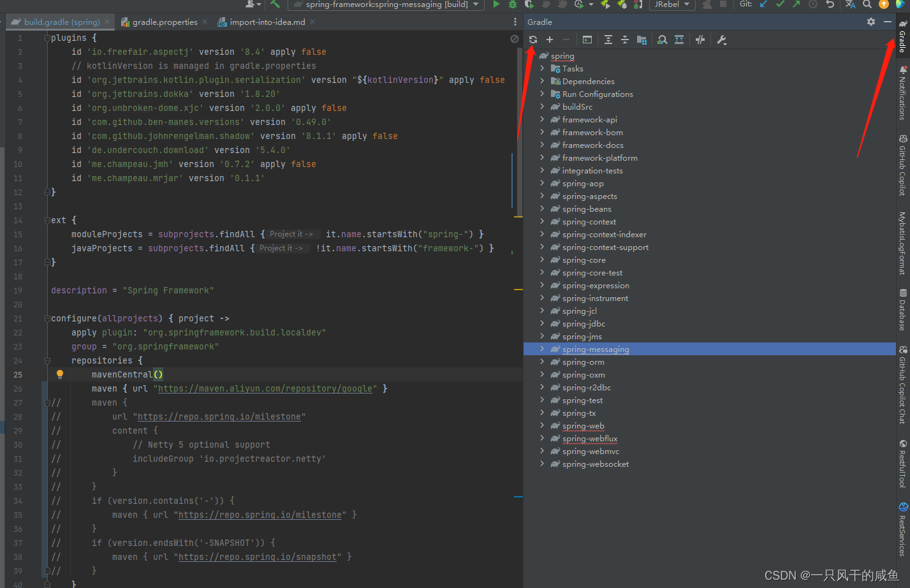The image size is (910, 588).
Task: Open repo.spring.io/milestone link on line 35
Action: tap(260, 515)
